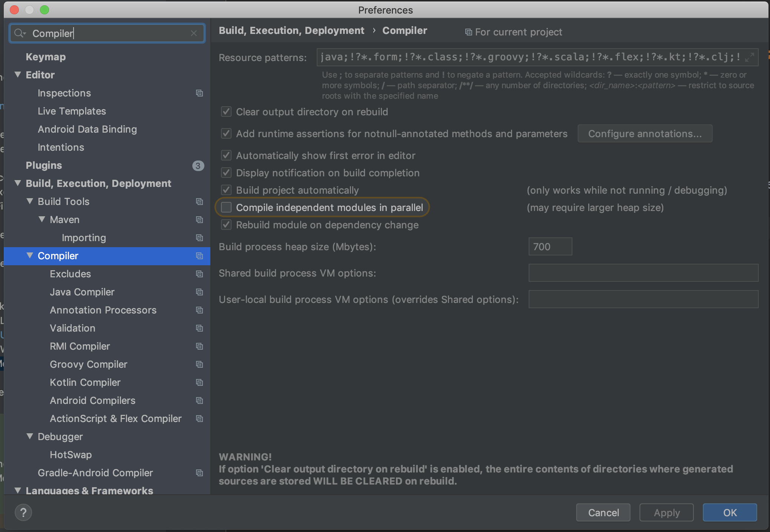Toggle Clear output directory on rebuild
The width and height of the screenshot is (770, 532).
pyautogui.click(x=226, y=112)
